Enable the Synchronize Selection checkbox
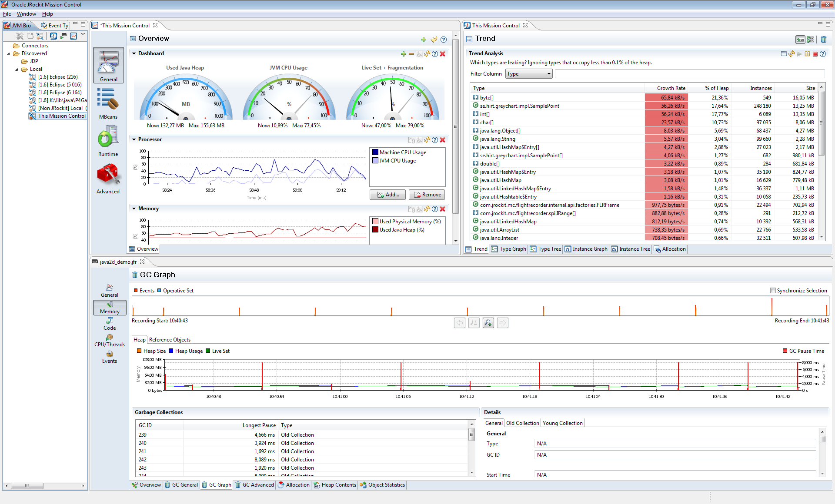The width and height of the screenshot is (835, 504). (773, 291)
